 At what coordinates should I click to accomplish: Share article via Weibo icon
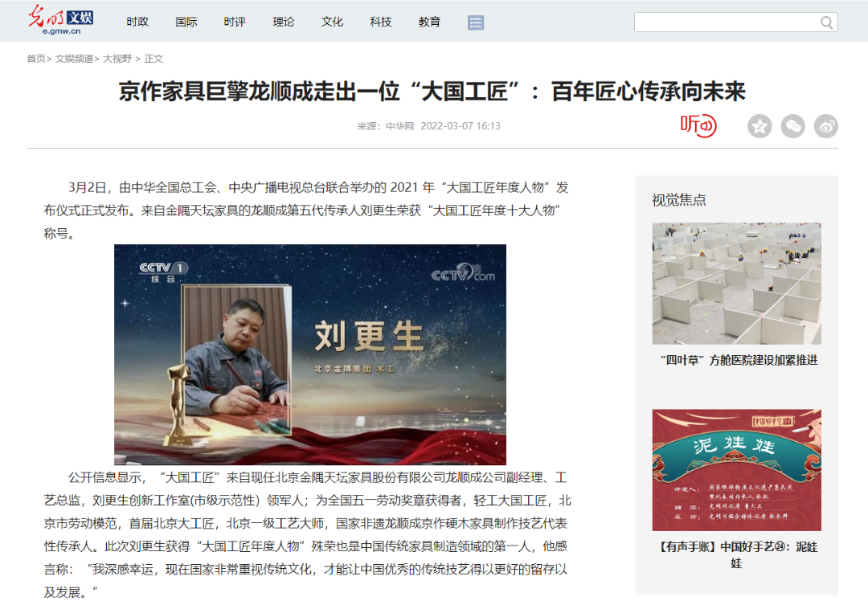coord(826,127)
